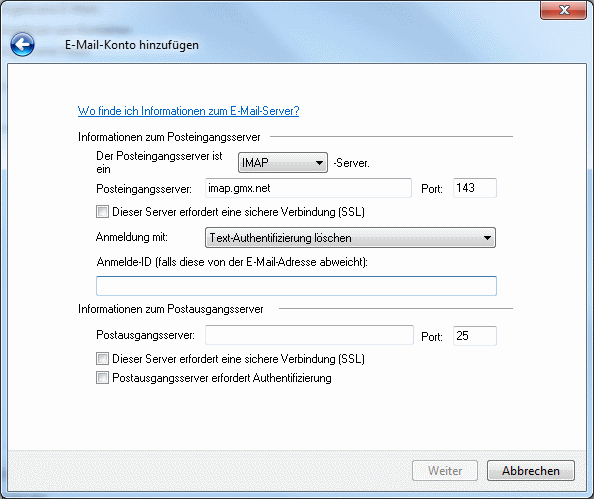Enable SSL for the Postausgangsserver
594x499 pixels.
102,358
